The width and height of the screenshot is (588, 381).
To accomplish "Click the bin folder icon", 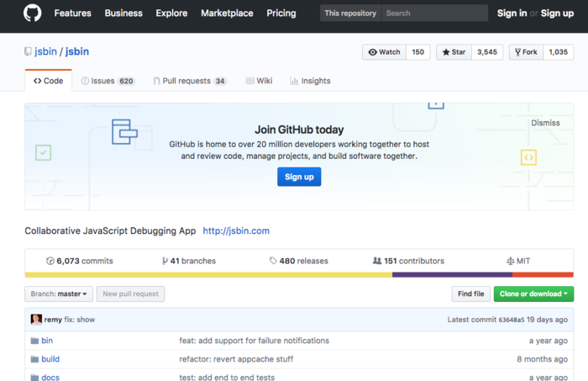I will [x=35, y=341].
